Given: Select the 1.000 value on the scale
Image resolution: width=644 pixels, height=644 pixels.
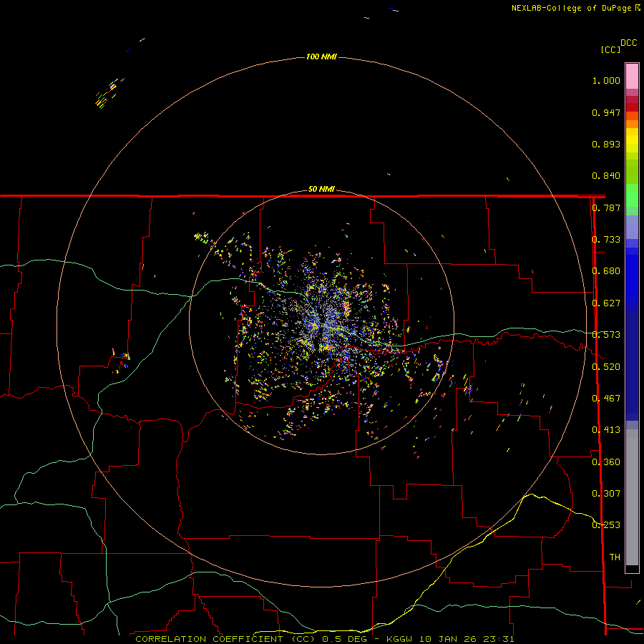Looking at the screenshot, I should (x=606, y=80).
